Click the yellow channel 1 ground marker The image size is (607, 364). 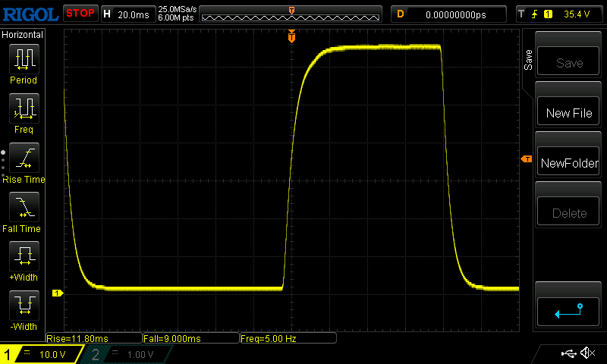point(58,293)
